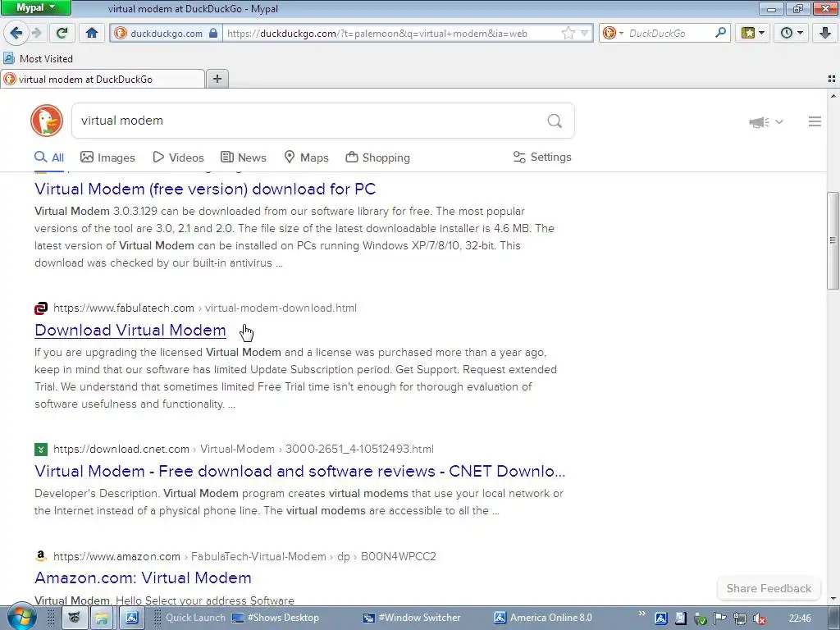Reload the current page

(x=62, y=33)
